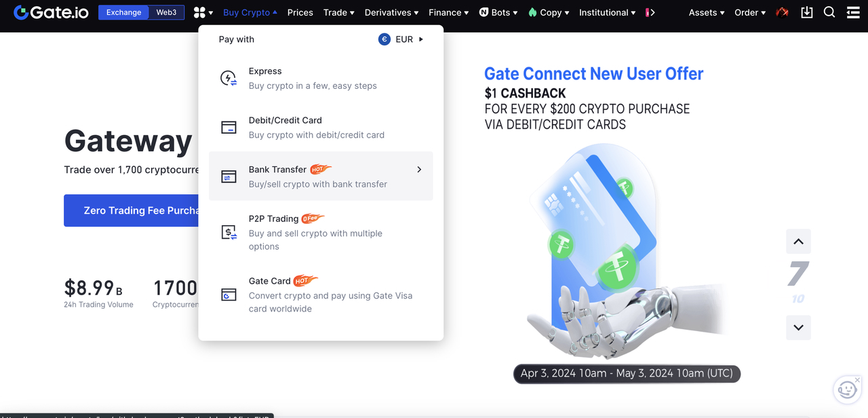Open the support chat smiley widget
The height and width of the screenshot is (418, 868).
pyautogui.click(x=847, y=389)
